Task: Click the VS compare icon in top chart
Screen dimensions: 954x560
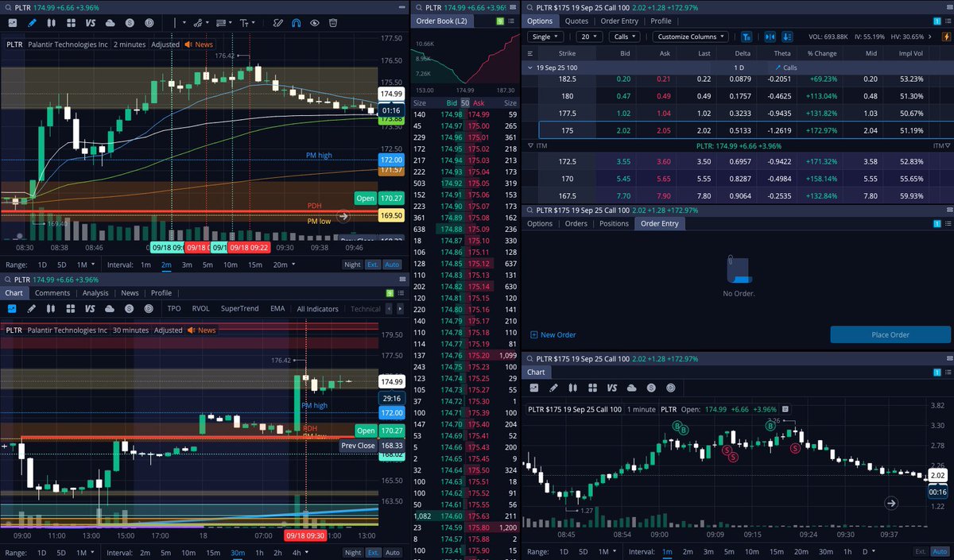Action: pos(90,22)
